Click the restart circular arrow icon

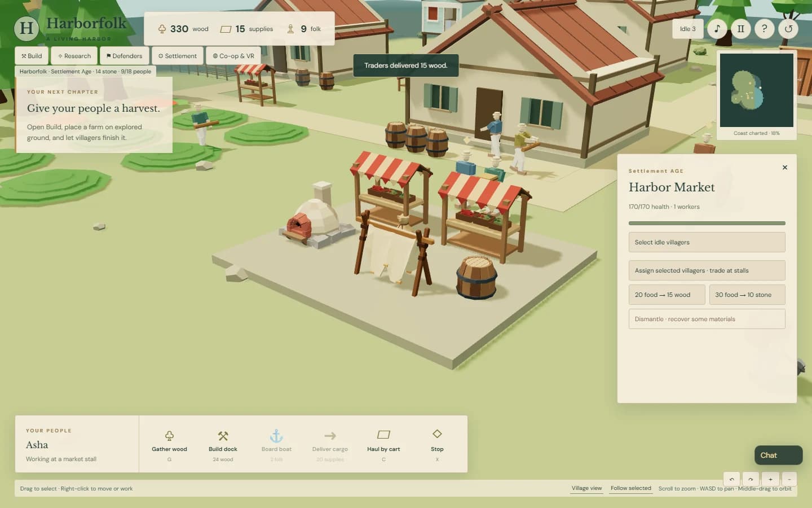(x=788, y=29)
